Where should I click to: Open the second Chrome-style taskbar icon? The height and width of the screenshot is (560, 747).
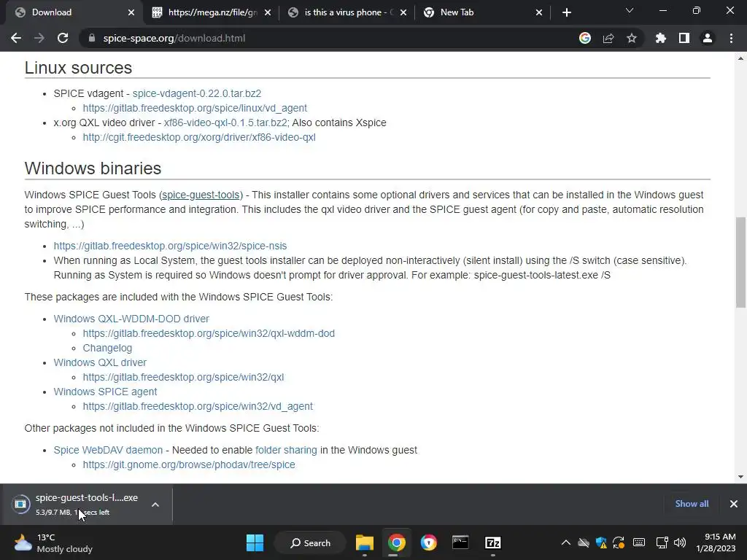(428, 542)
